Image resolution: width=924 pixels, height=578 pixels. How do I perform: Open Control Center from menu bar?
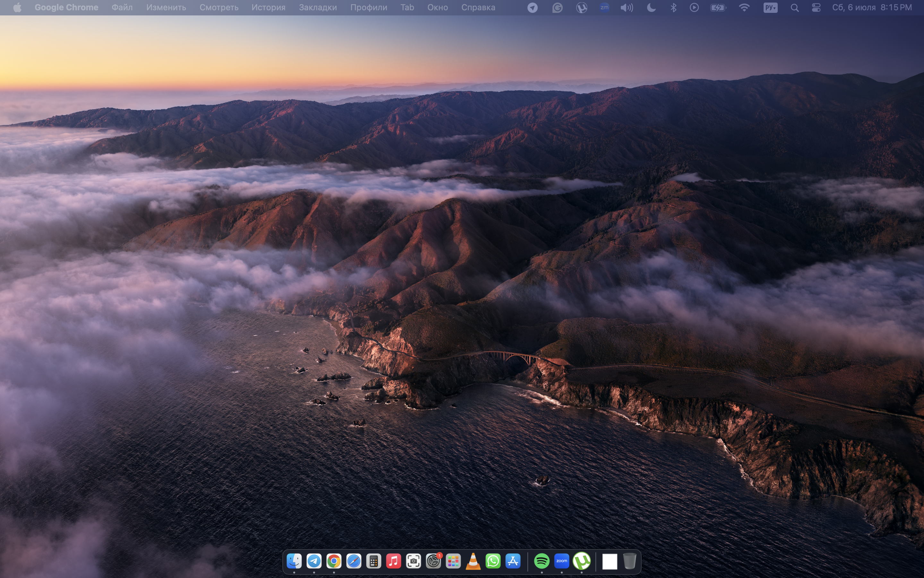pos(816,8)
